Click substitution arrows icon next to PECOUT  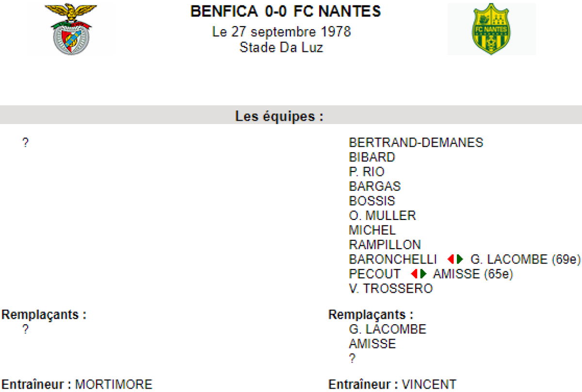pyautogui.click(x=418, y=274)
